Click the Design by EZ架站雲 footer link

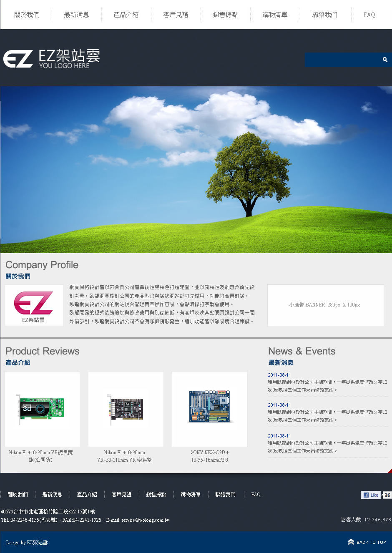coord(27,543)
